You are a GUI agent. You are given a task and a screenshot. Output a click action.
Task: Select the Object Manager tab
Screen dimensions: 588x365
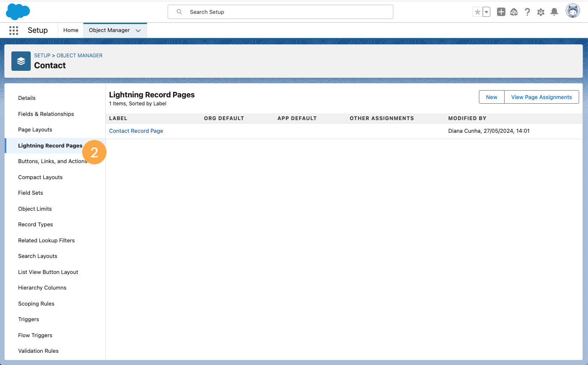tap(110, 30)
